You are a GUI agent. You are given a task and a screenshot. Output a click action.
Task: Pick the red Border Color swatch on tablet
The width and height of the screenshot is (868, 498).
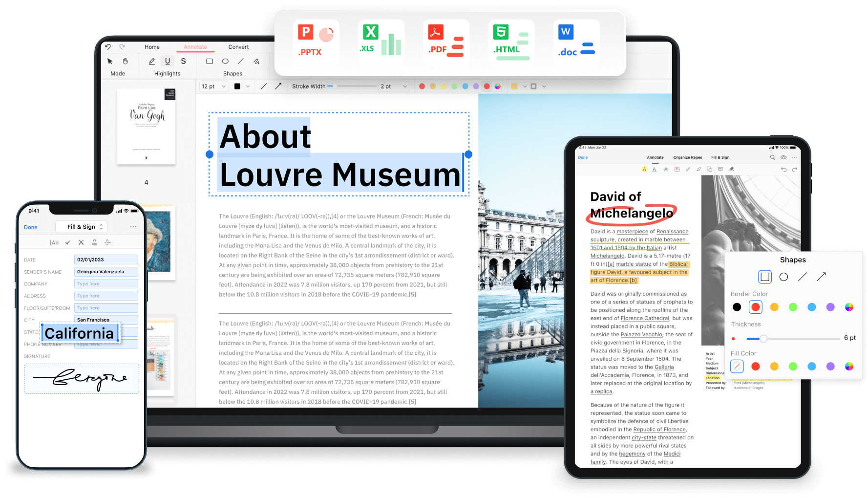[755, 307]
